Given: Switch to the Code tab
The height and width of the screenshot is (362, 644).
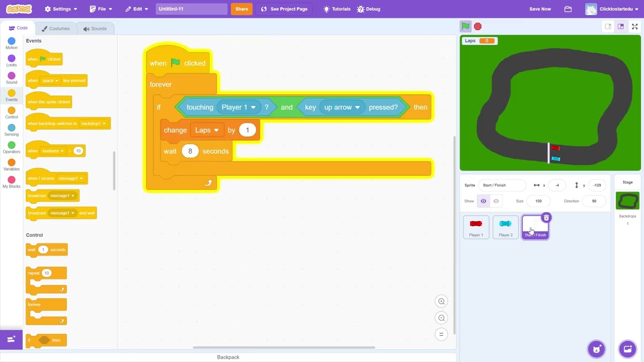Looking at the screenshot, I should (x=18, y=28).
